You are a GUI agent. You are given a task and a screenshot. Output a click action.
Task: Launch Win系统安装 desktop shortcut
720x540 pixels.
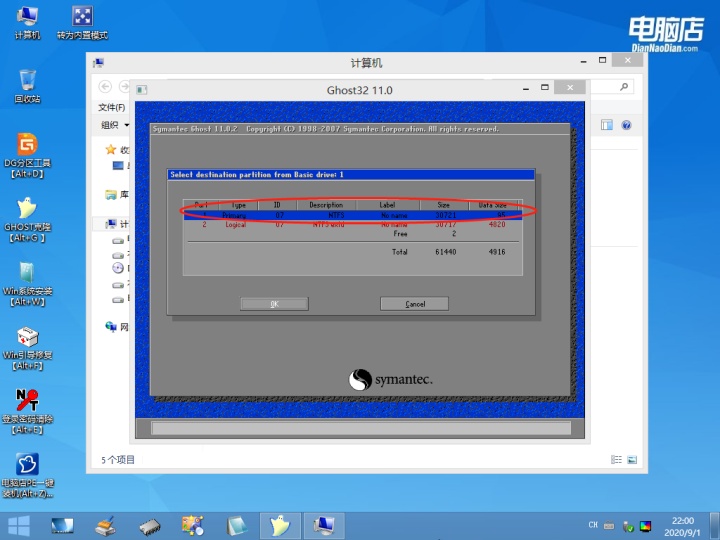coord(27,284)
